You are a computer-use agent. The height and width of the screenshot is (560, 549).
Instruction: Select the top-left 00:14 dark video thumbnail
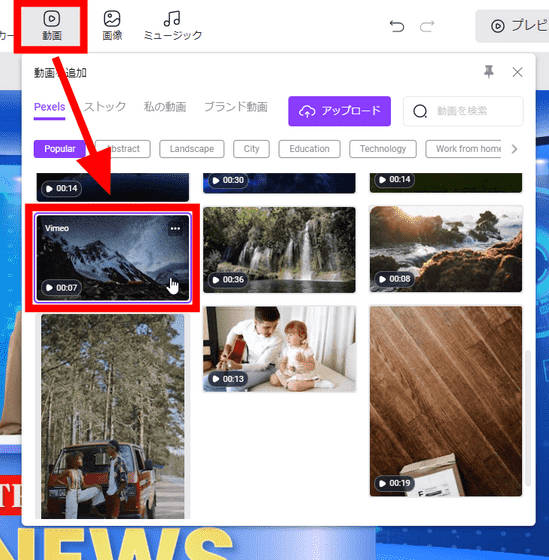pyautogui.click(x=113, y=187)
